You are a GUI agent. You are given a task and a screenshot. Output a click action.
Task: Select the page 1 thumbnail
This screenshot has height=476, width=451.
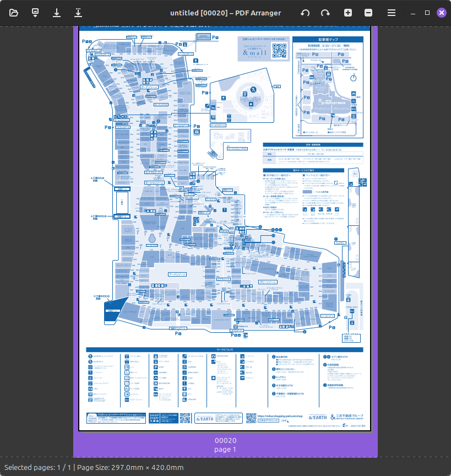click(225, 229)
